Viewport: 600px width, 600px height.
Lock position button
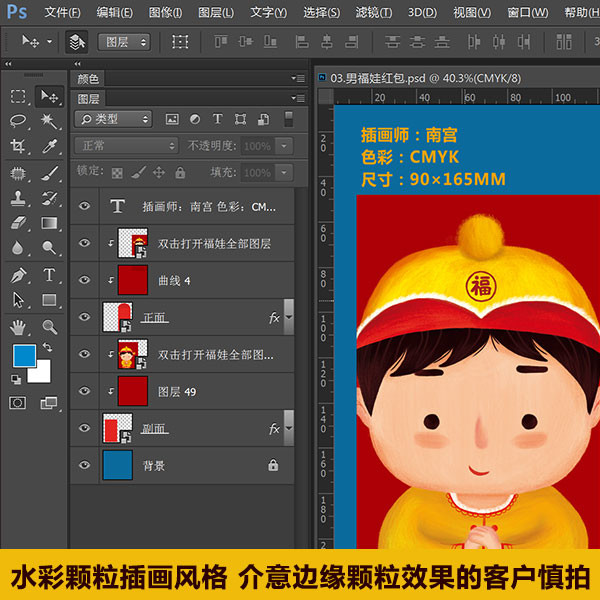159,173
